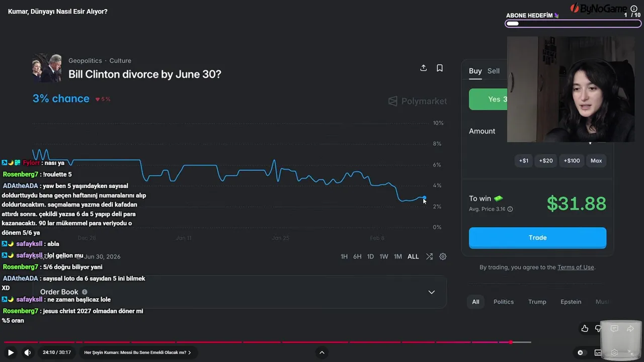Image resolution: width=644 pixels, height=362 pixels.
Task: Switch to the Sell tab
Action: click(494, 71)
